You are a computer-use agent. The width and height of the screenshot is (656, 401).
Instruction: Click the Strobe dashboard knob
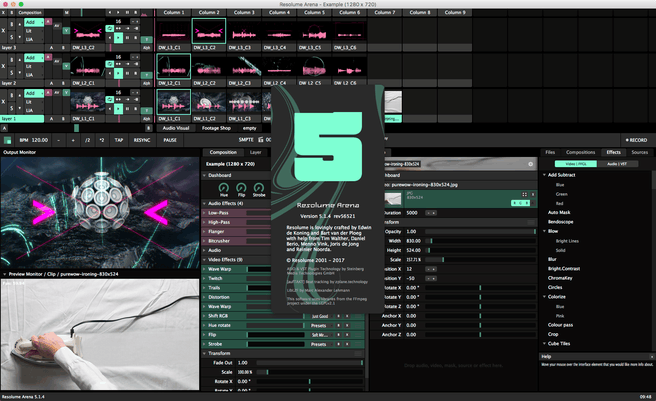click(259, 187)
